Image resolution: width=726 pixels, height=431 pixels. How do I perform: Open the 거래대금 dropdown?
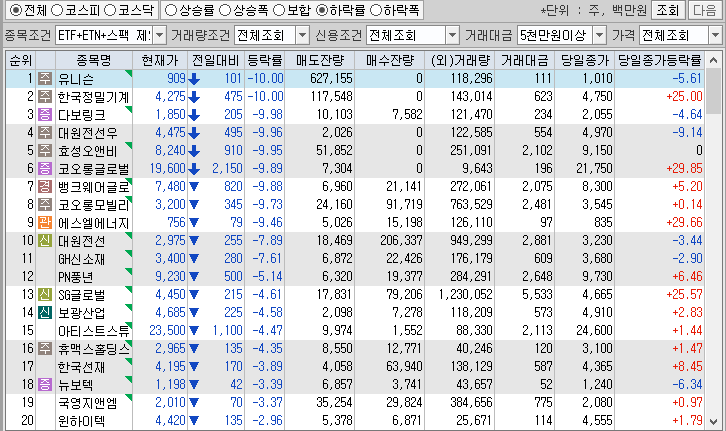point(599,35)
